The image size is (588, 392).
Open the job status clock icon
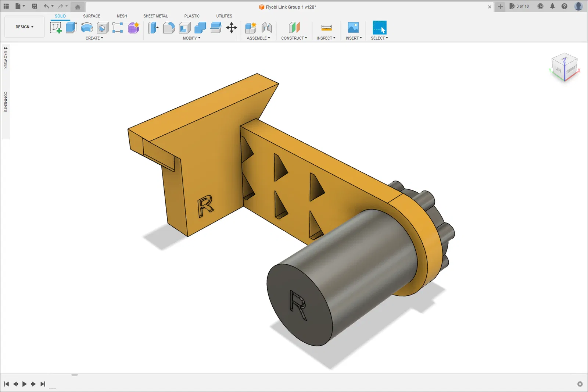[x=540, y=6]
